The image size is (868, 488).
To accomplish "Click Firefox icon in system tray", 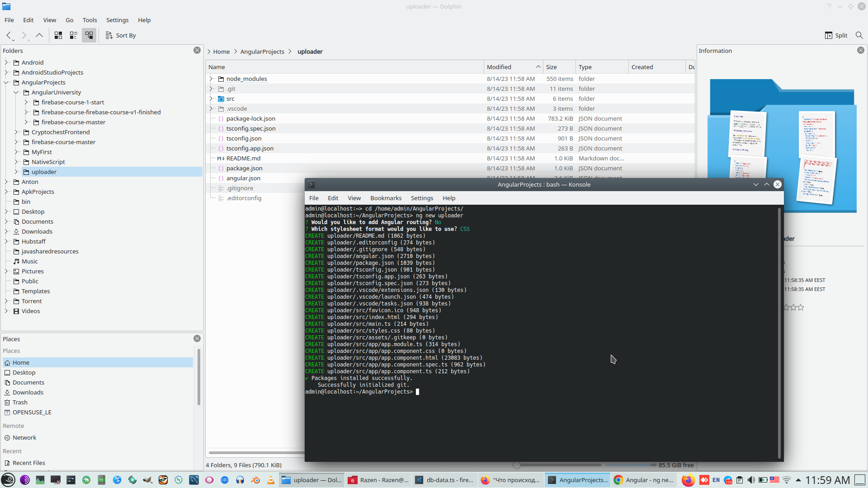I will click(688, 480).
